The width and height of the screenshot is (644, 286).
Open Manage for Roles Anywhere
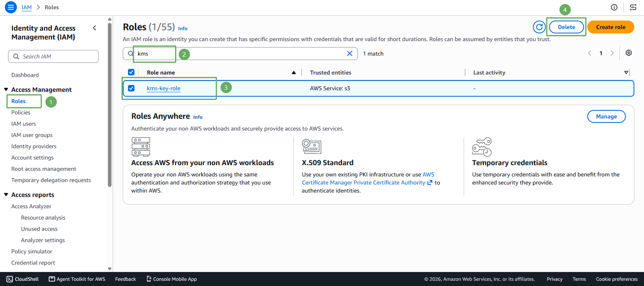click(607, 116)
